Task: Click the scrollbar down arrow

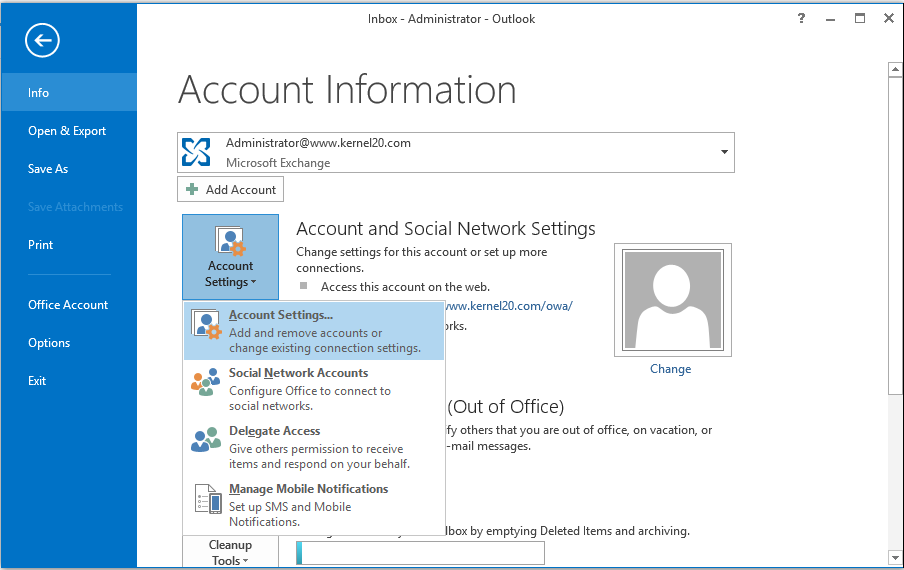Action: [x=895, y=557]
